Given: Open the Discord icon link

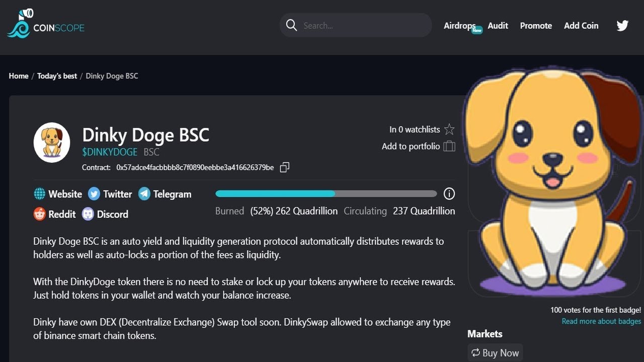Looking at the screenshot, I should 88,214.
